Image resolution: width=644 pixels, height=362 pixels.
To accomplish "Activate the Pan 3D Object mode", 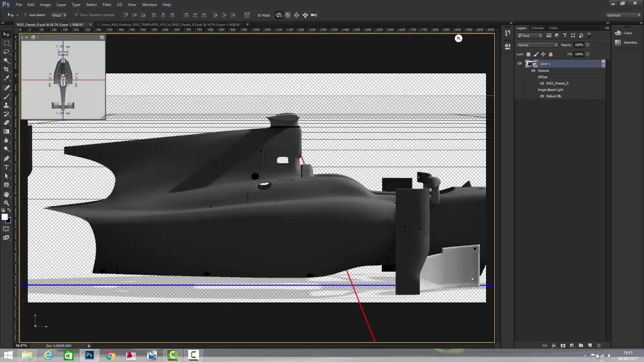I will tap(296, 15).
